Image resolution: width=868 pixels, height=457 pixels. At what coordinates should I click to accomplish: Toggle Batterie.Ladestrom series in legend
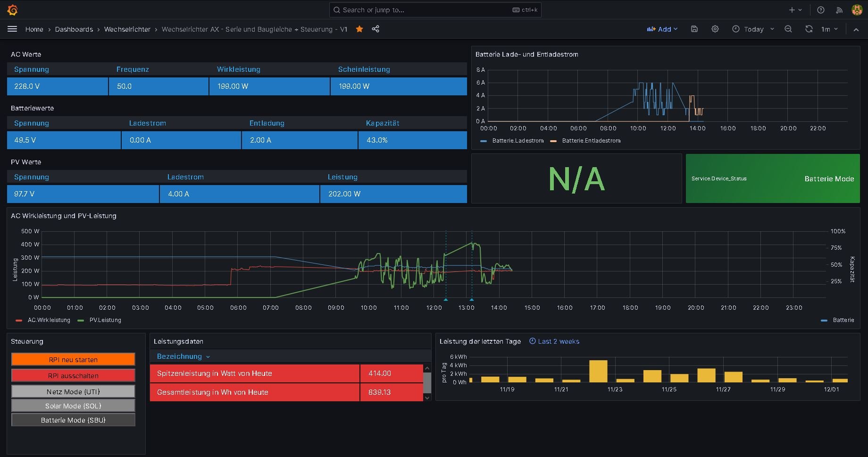pyautogui.click(x=517, y=141)
